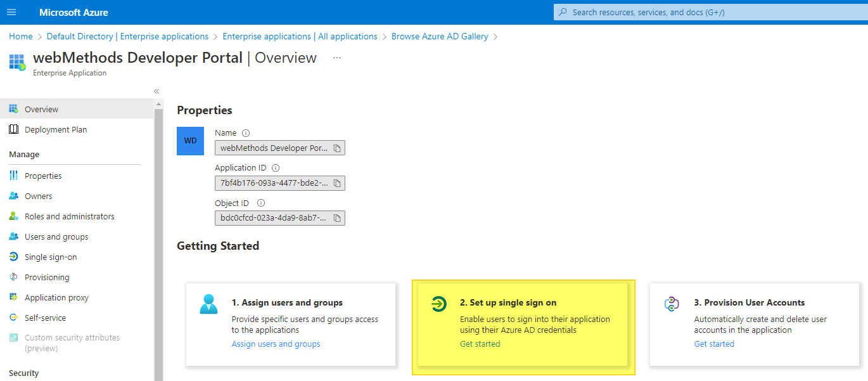Copy the Object ID value
This screenshot has width=868, height=381.
tap(338, 218)
